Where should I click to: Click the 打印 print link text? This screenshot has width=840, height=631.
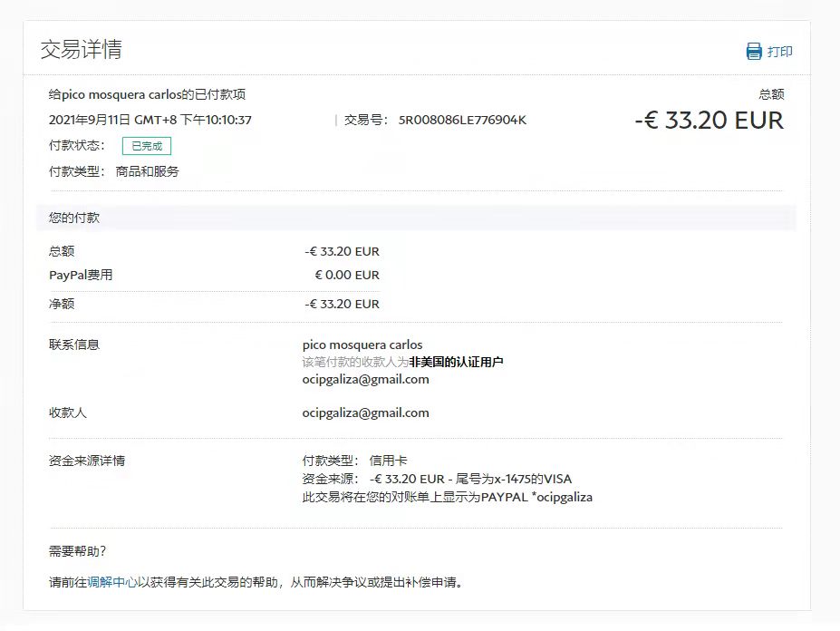click(779, 52)
